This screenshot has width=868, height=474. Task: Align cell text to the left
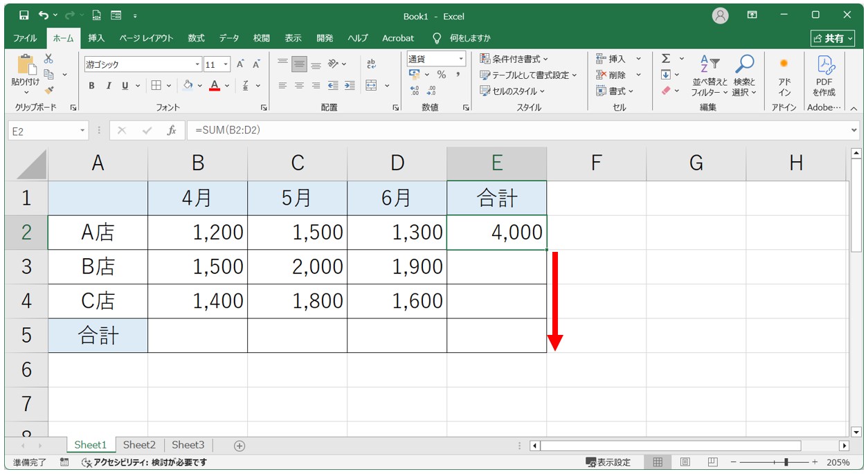click(x=282, y=86)
